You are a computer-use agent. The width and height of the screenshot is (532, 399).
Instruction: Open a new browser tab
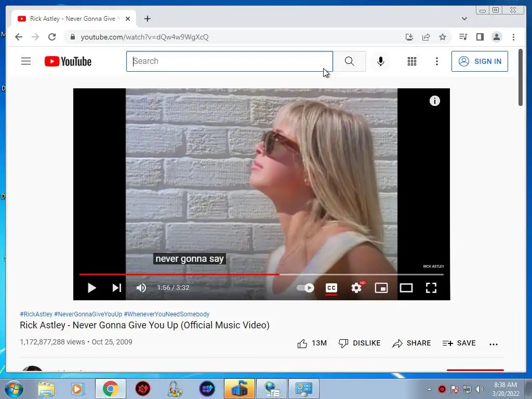pos(147,19)
